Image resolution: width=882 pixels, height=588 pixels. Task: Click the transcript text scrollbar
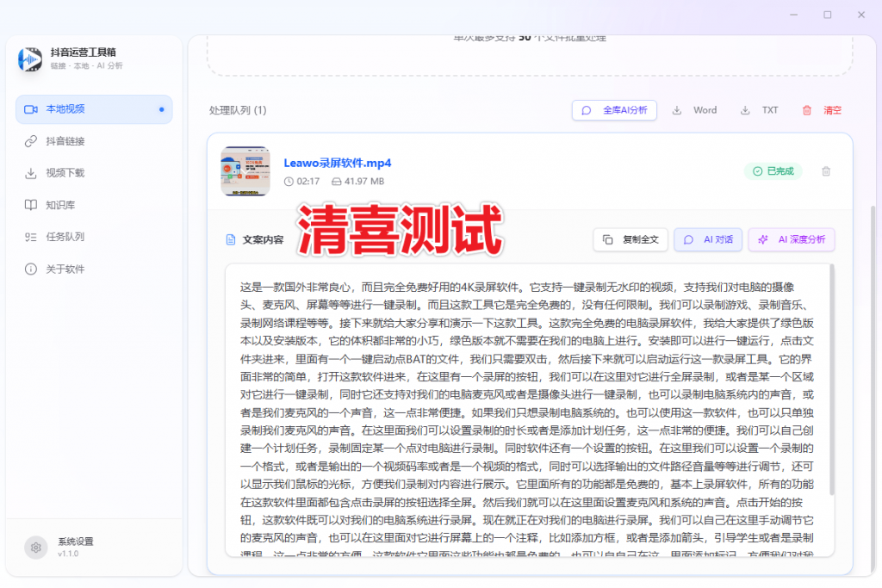(x=831, y=379)
